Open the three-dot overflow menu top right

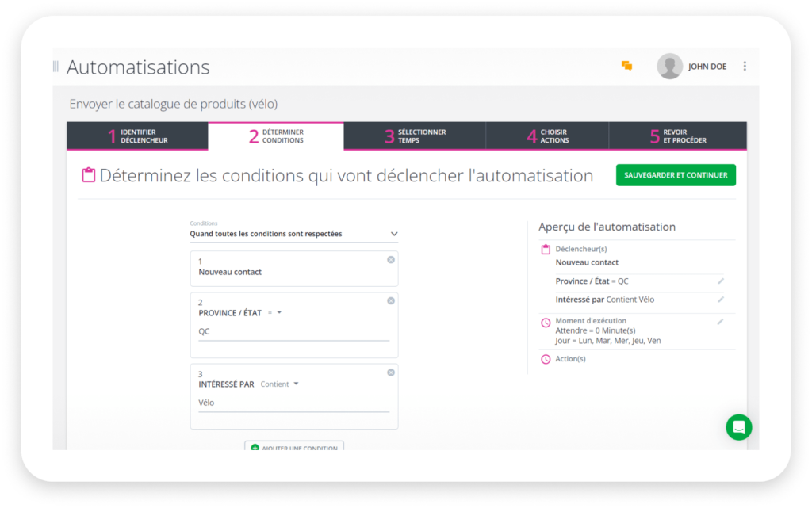[x=744, y=66]
